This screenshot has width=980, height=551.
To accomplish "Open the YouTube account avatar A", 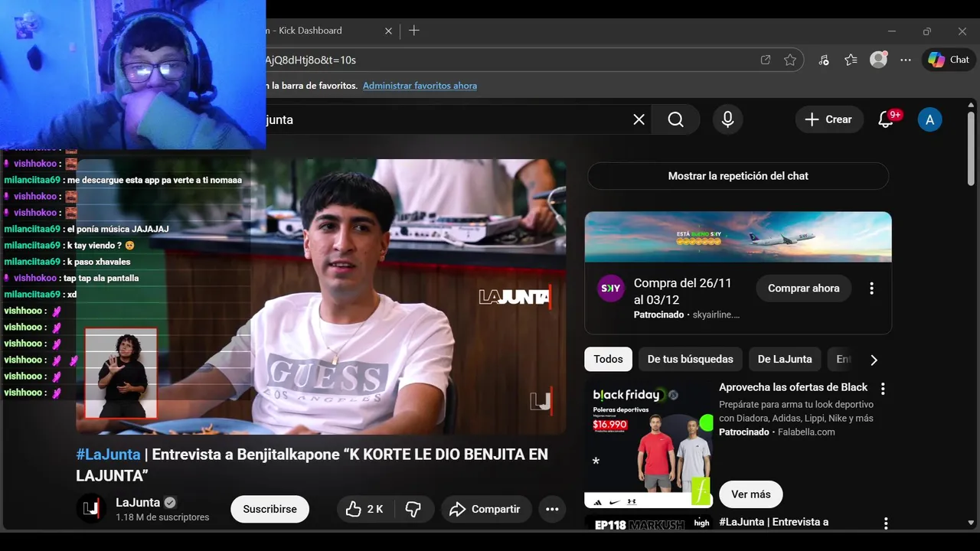I will coord(929,119).
